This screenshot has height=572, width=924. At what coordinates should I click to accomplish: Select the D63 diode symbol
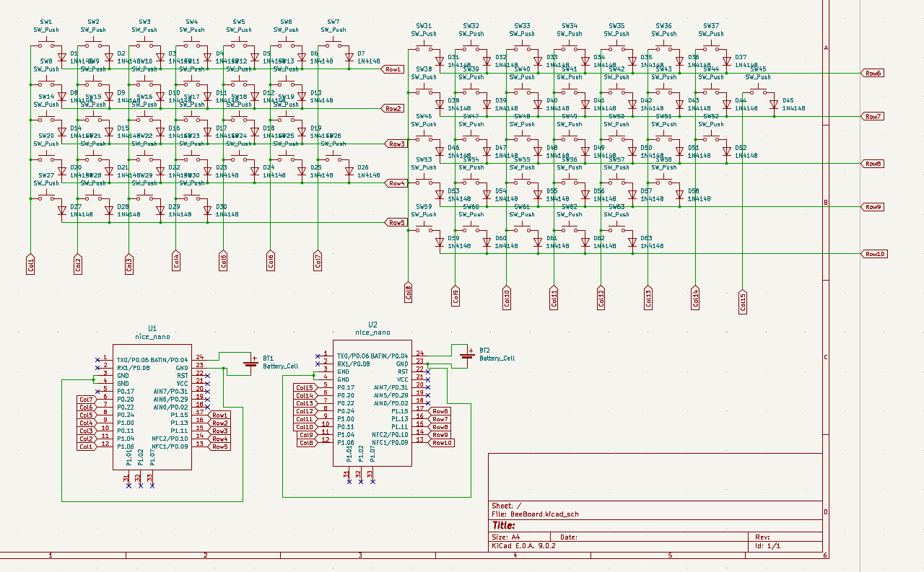click(632, 242)
